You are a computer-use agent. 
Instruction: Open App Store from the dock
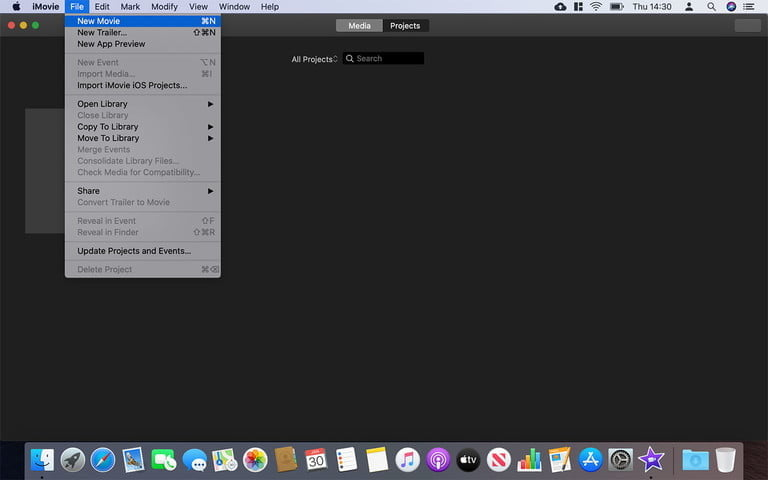point(590,459)
